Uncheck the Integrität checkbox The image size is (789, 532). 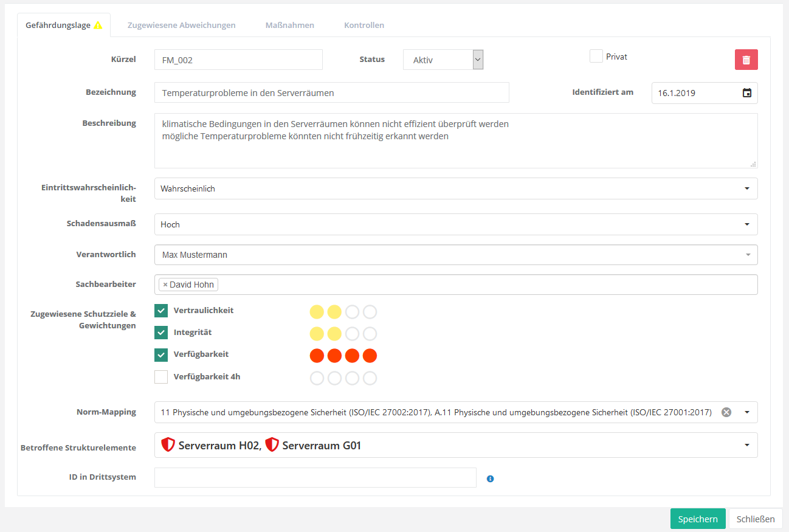[x=161, y=333]
